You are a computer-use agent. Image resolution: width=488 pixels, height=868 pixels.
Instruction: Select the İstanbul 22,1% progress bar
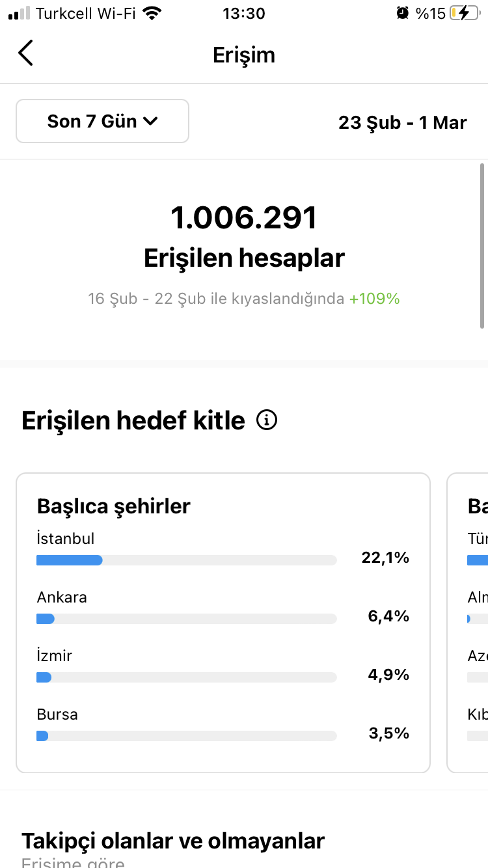pyautogui.click(x=187, y=560)
